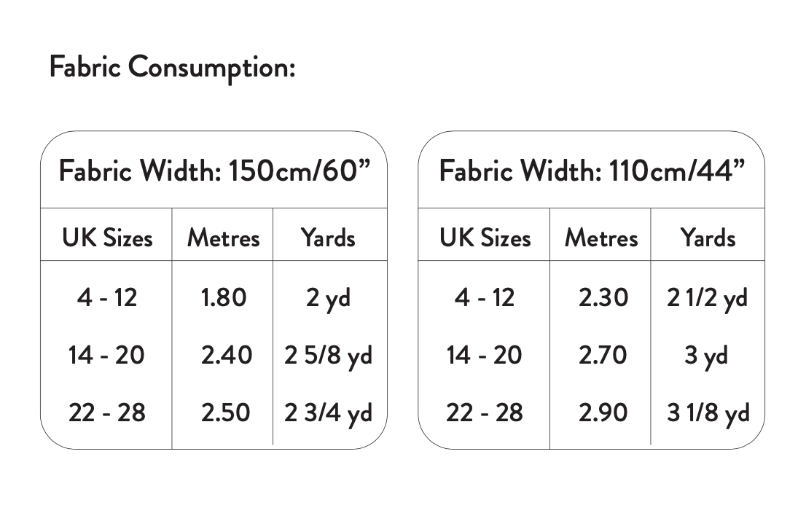Image resolution: width=806 pixels, height=532 pixels.
Task: Select the "3 yd" value
Action: click(706, 356)
